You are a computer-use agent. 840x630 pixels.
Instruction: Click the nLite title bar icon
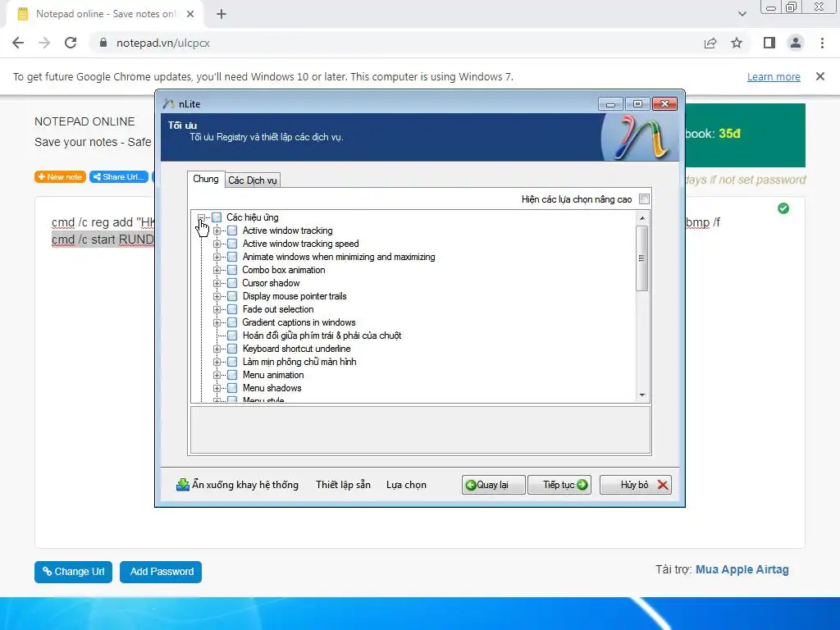click(169, 104)
